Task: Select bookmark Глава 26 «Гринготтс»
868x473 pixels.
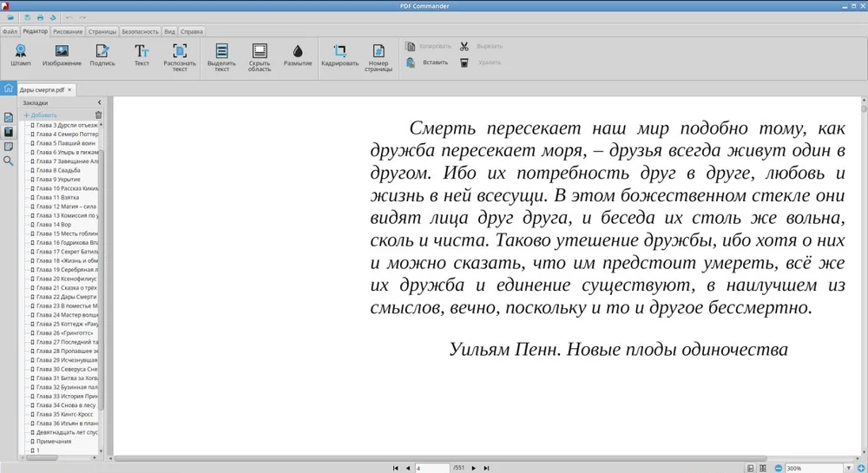Action: pyautogui.click(x=65, y=333)
